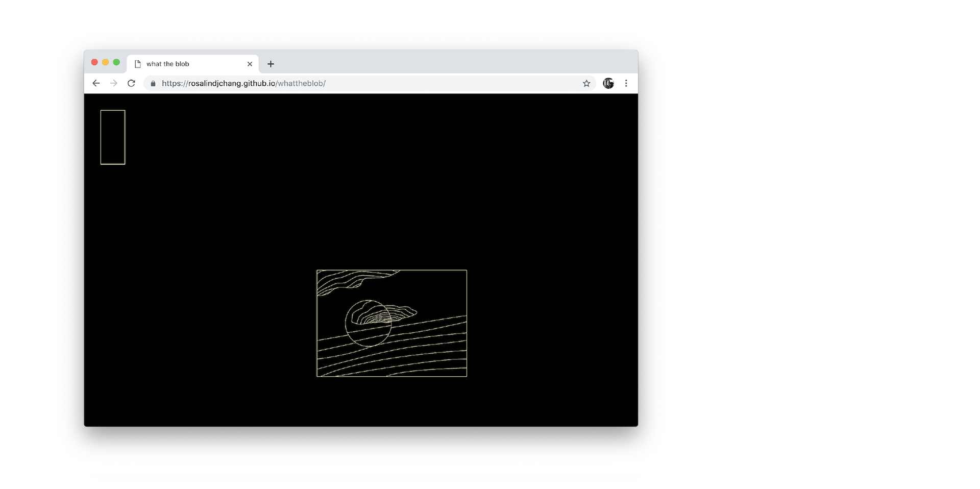Image resolution: width=980 pixels, height=489 pixels.
Task: Bookmark this page with the star
Action: [x=586, y=83]
